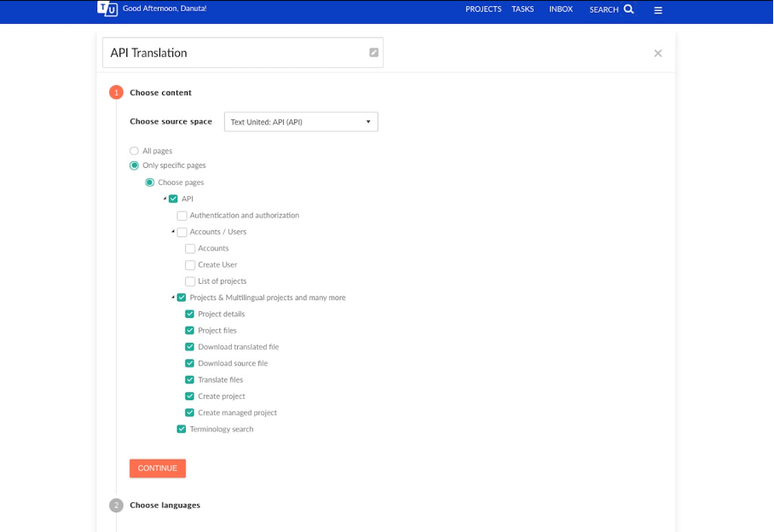Open the Choose source space dropdown
The image size is (774, 532).
pyautogui.click(x=301, y=122)
